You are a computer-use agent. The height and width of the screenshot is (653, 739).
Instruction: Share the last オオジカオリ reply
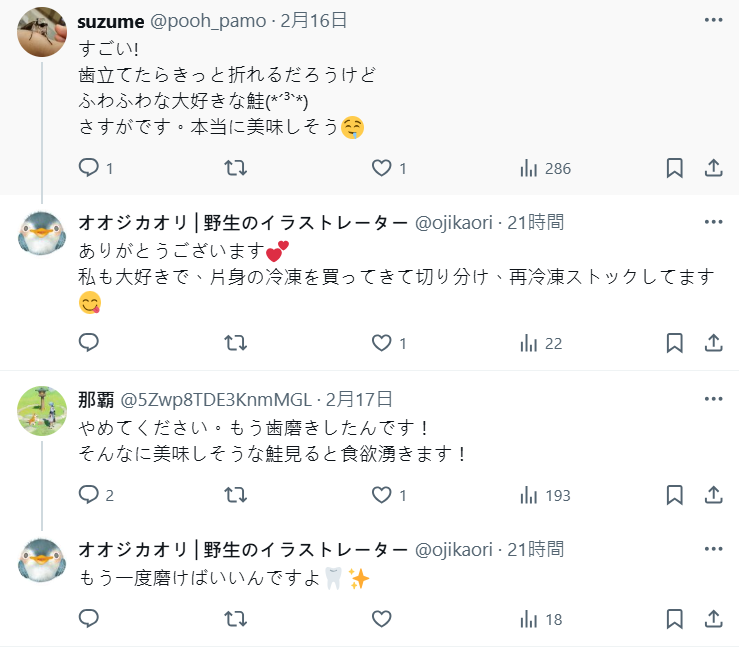[714, 619]
